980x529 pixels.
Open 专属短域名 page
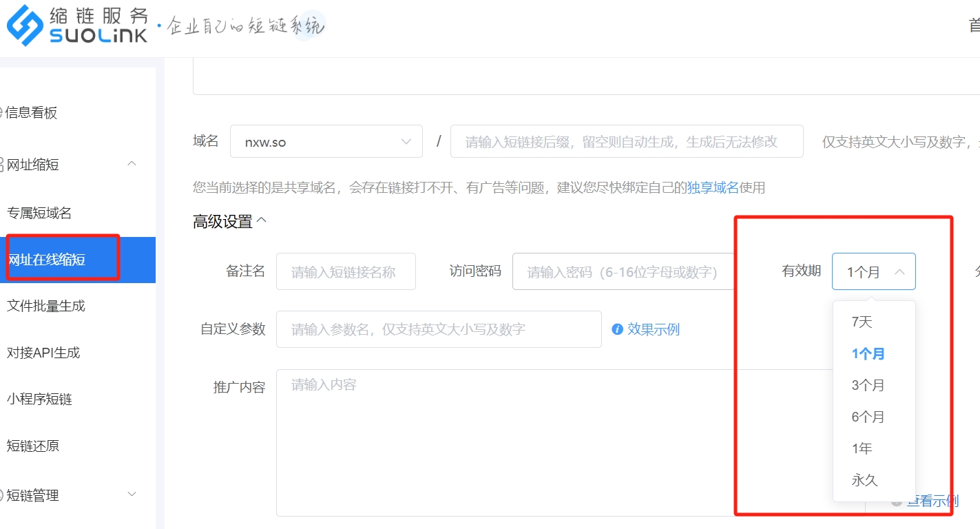(x=39, y=214)
